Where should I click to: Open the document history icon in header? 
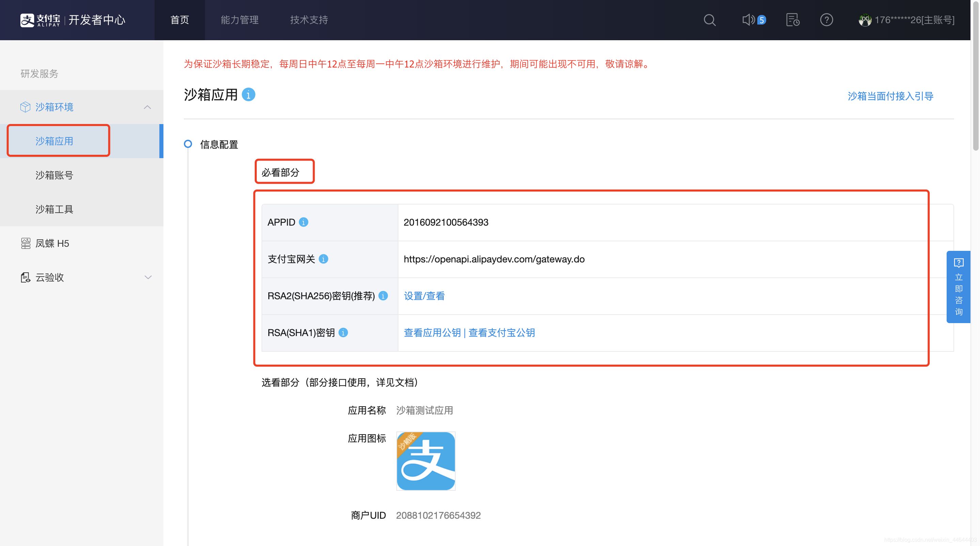click(793, 20)
